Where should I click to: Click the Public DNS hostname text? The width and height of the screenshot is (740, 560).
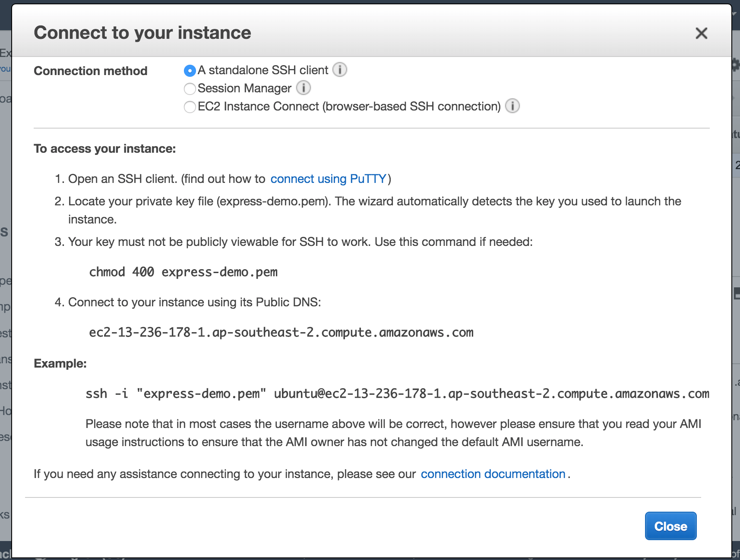coord(281,333)
